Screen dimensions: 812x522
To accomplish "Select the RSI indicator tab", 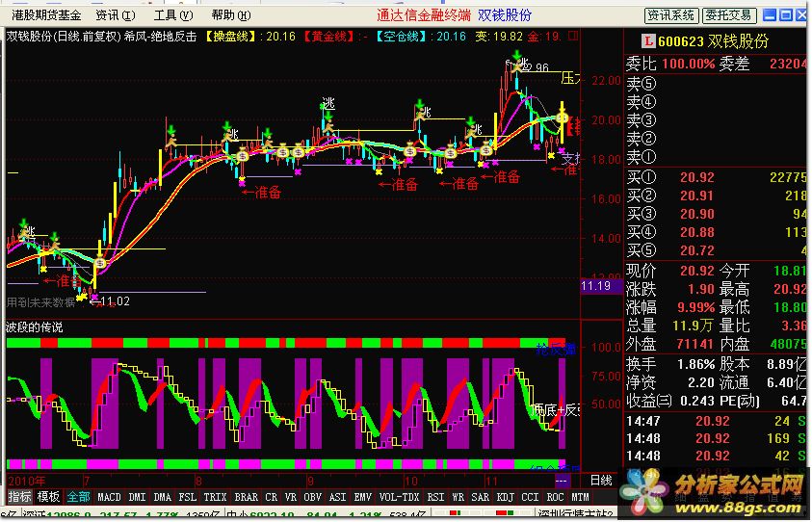I will click(435, 497).
